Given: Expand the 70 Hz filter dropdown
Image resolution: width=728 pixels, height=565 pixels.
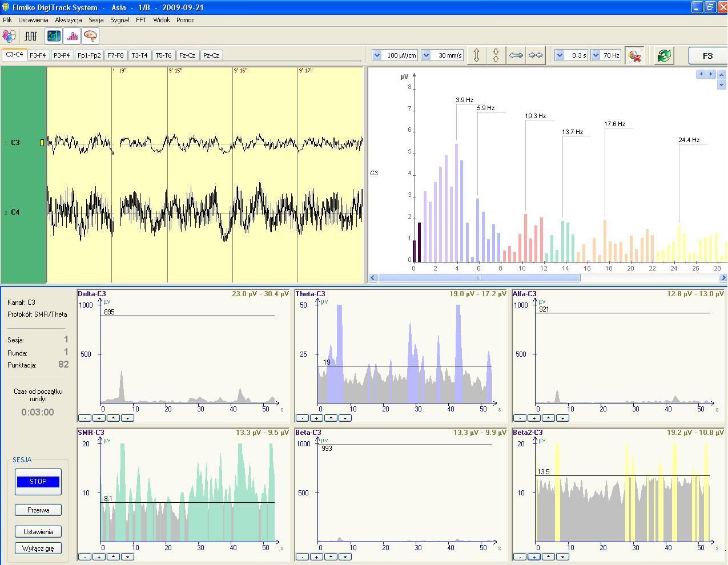Looking at the screenshot, I should [x=596, y=55].
